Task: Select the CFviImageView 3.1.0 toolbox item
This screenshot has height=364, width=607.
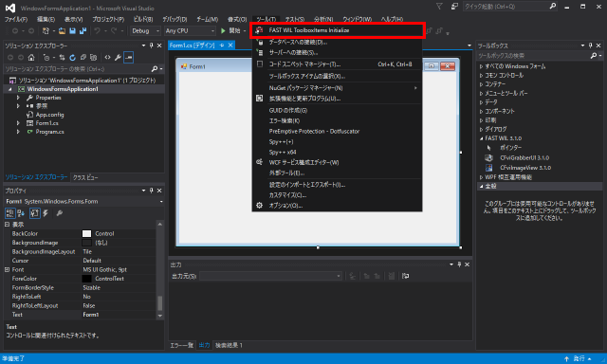Action: pos(525,168)
